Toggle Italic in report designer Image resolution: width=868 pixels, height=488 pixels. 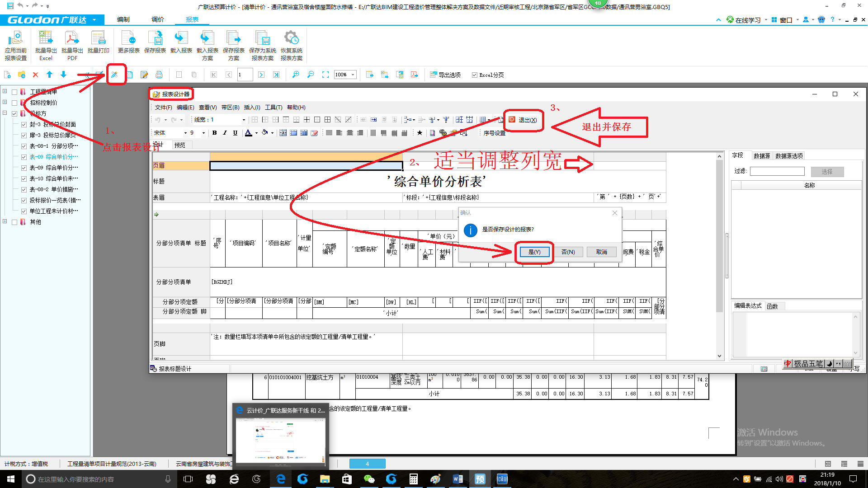point(225,132)
